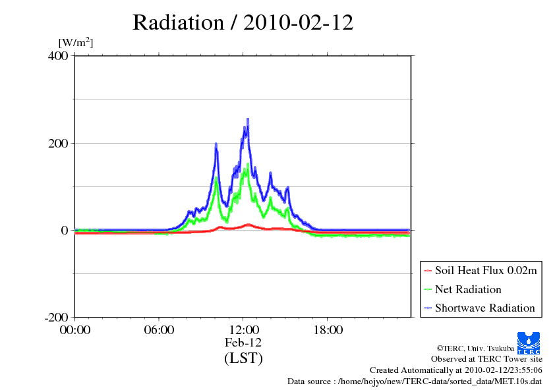The width and height of the screenshot is (555, 392).
Task: Click the red Soil Heat Flux legend marker
Action: coord(428,271)
